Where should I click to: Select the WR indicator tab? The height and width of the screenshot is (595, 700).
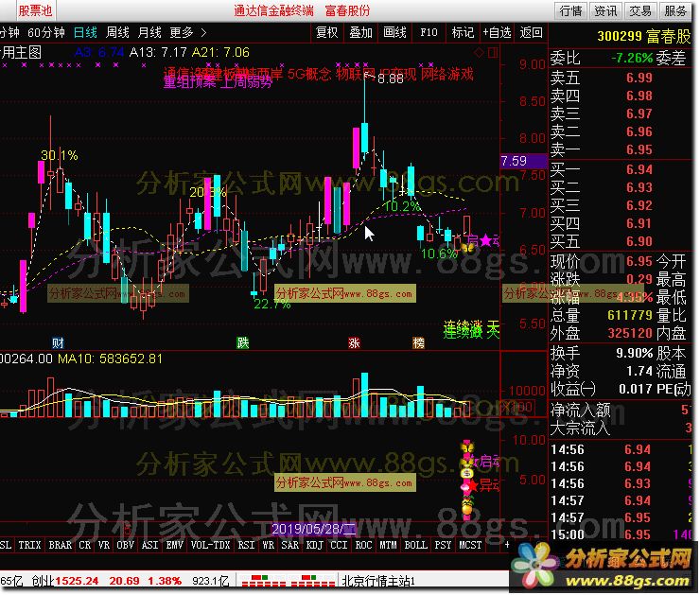pyautogui.click(x=268, y=545)
